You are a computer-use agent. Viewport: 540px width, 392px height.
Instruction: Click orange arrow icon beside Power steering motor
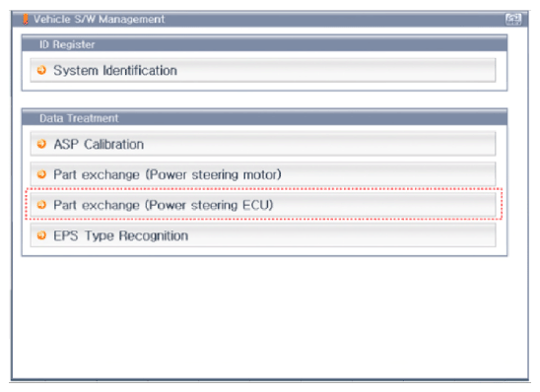point(41,174)
